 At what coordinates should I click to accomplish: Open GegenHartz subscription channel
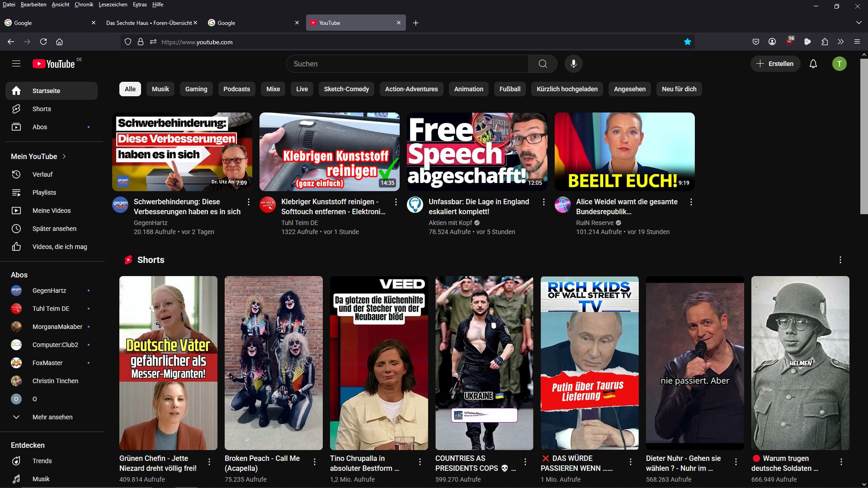click(x=52, y=291)
